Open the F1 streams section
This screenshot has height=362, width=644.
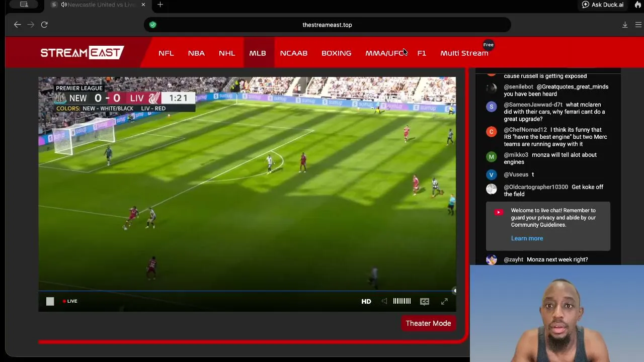click(422, 53)
